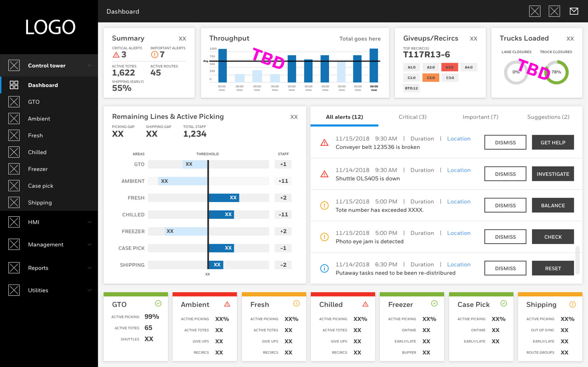The width and height of the screenshot is (588, 367).
Task: Click RESET for Putaway tasks alert
Action: pyautogui.click(x=553, y=268)
